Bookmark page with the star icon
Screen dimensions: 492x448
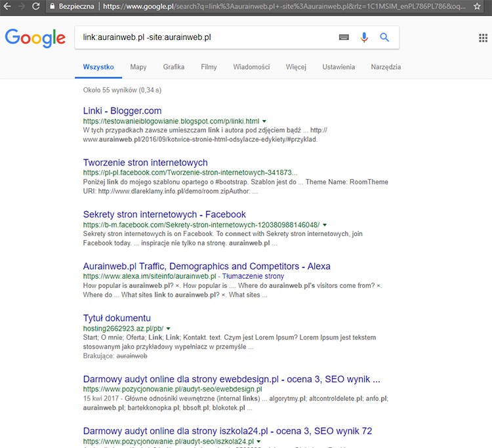pyautogui.click(x=478, y=6)
